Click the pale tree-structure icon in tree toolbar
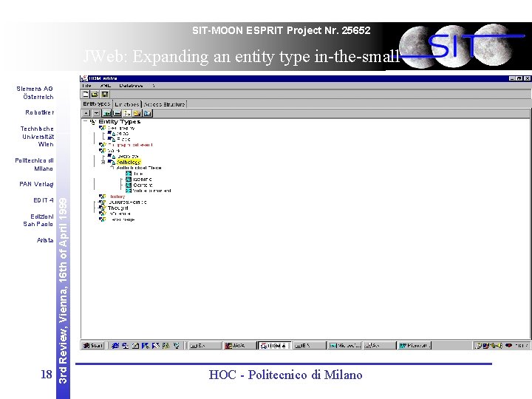 [x=127, y=113]
